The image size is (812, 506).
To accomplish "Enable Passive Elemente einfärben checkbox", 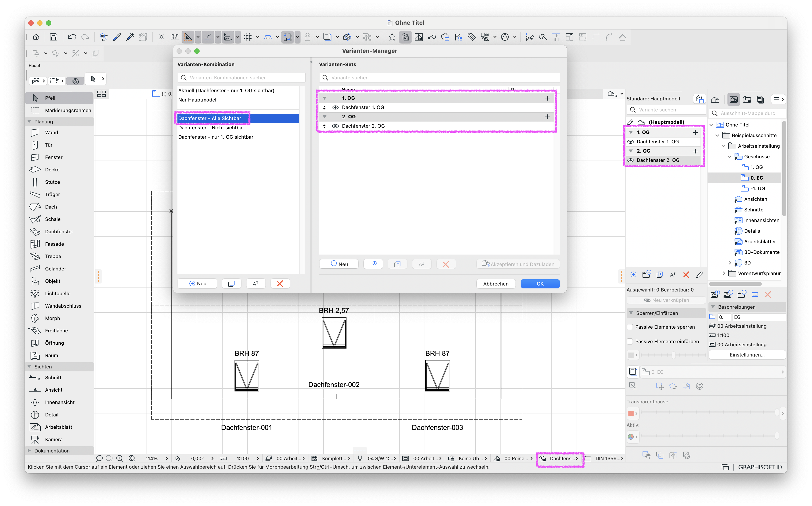I will 630,342.
